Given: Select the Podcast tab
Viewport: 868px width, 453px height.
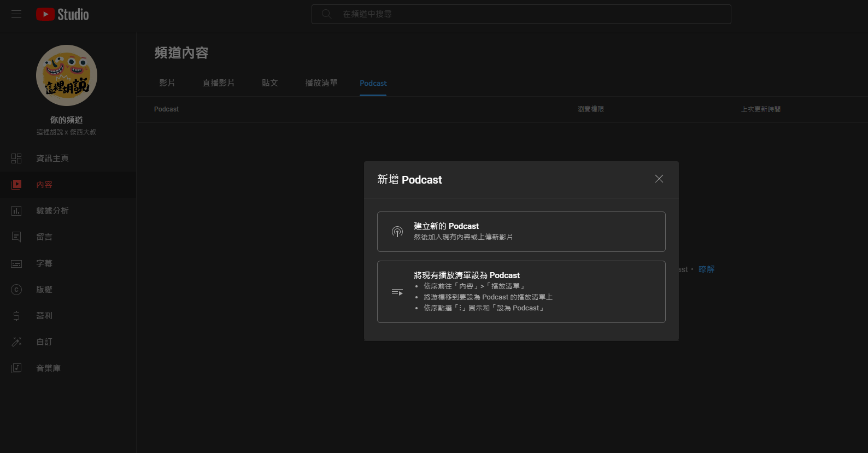Looking at the screenshot, I should pyautogui.click(x=373, y=83).
